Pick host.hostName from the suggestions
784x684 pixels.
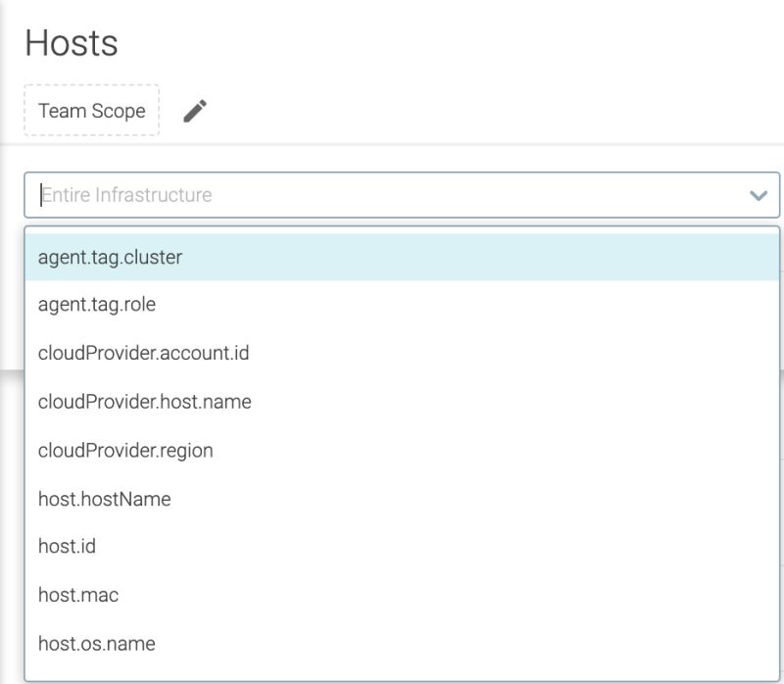tap(101, 499)
